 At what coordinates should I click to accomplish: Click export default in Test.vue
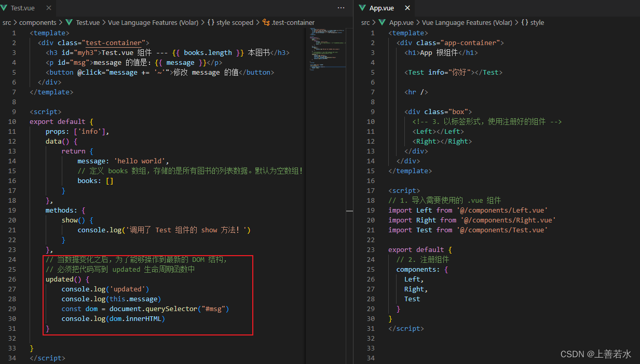(x=57, y=121)
